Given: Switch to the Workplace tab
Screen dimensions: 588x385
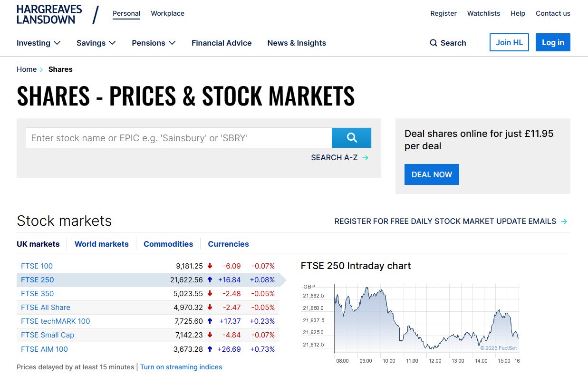Looking at the screenshot, I should pyautogui.click(x=167, y=13).
